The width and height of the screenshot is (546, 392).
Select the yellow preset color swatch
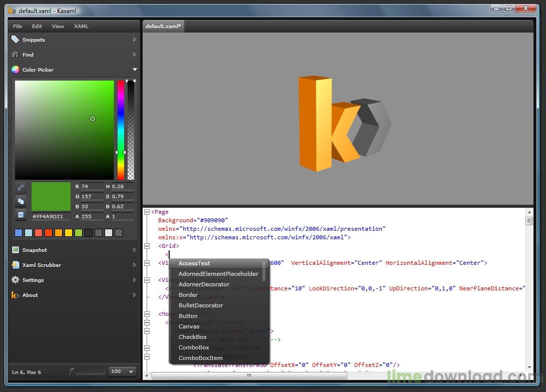pos(69,233)
